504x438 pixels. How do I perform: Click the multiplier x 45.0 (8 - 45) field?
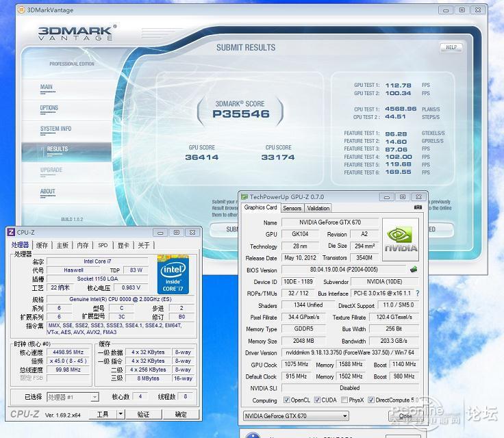pyautogui.click(x=68, y=361)
